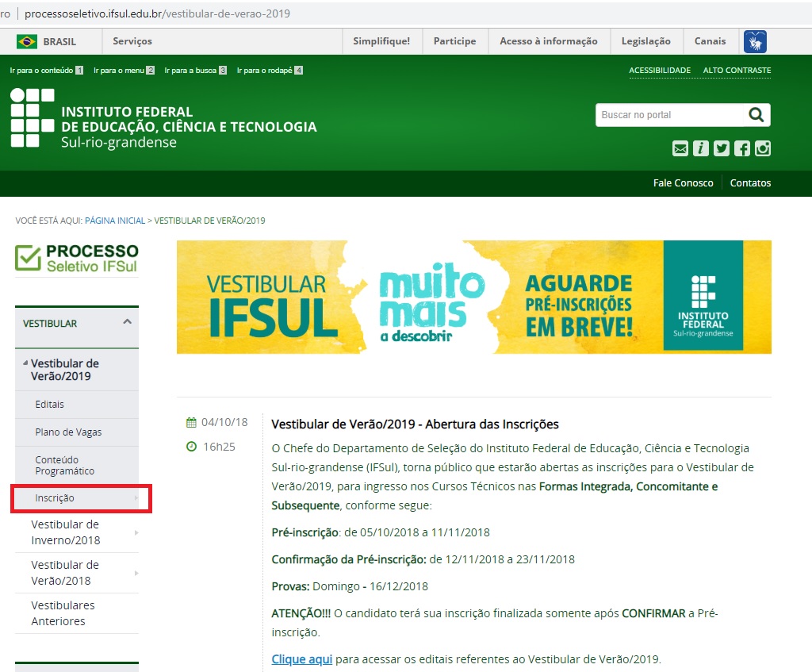The width and height of the screenshot is (812, 672).
Task: Open the Facebook social icon
Action: pos(742,148)
